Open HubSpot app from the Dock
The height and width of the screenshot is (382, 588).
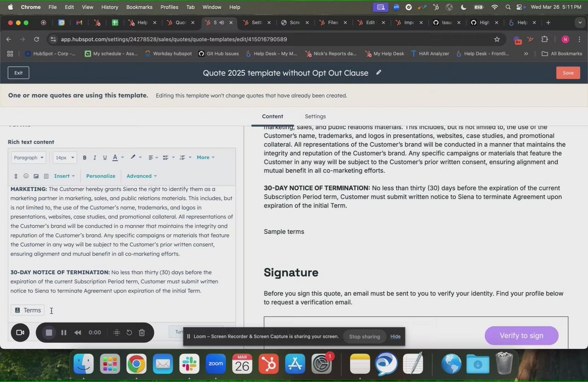click(x=269, y=365)
